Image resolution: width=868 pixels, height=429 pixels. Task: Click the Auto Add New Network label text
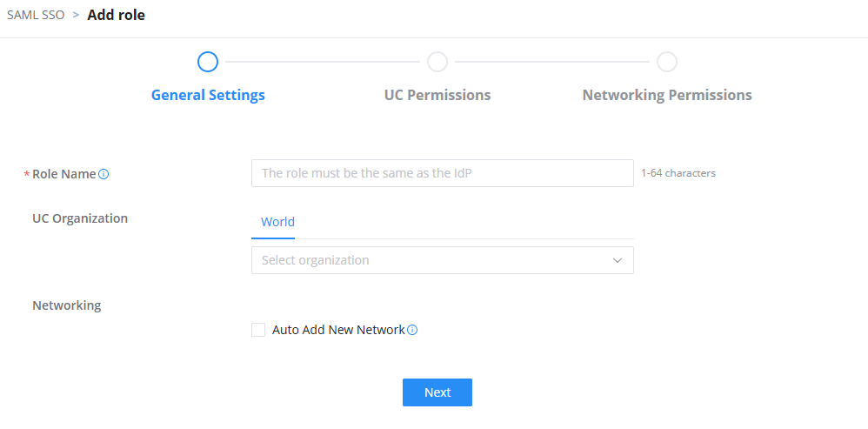pyautogui.click(x=338, y=330)
